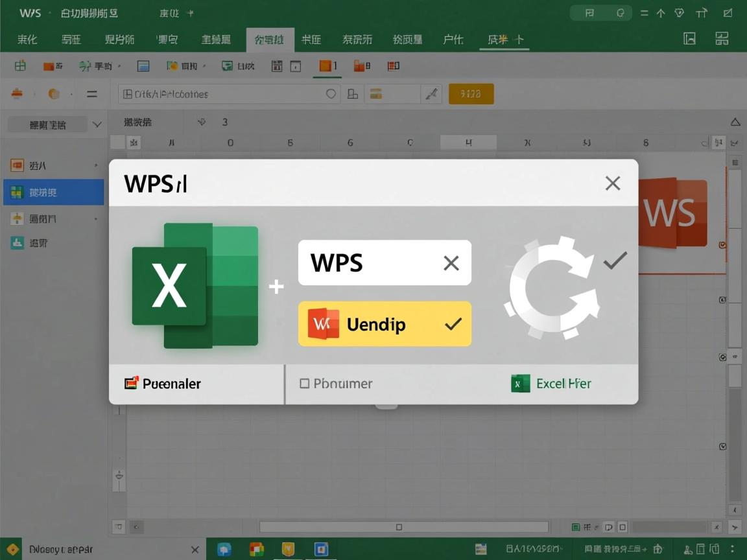The width and height of the screenshot is (747, 560).
Task: Click the paint format brush icon near formula bar
Action: point(432,93)
